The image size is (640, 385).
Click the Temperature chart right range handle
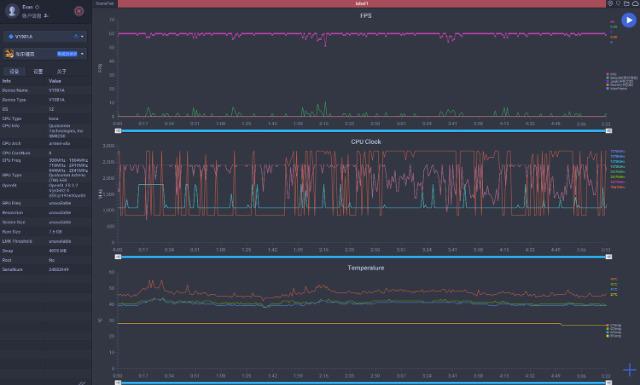(x=609, y=383)
